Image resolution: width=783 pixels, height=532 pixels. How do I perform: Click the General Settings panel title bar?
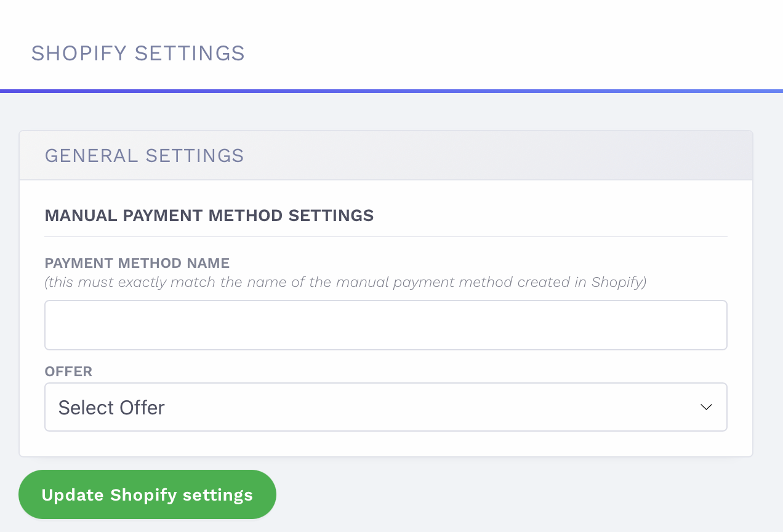coord(386,155)
